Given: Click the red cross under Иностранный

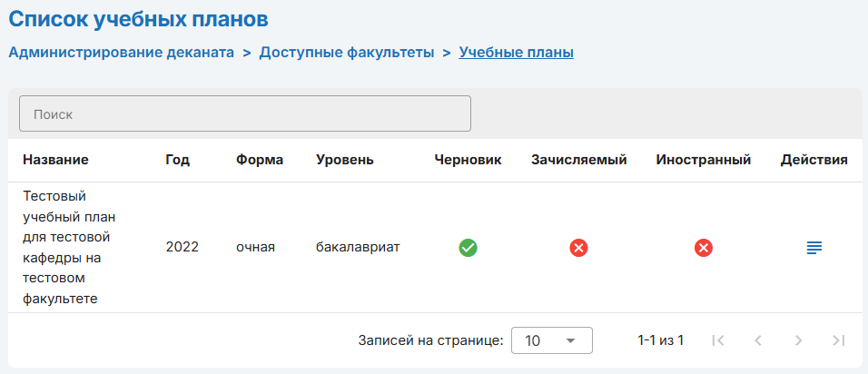Looking at the screenshot, I should (703, 247).
